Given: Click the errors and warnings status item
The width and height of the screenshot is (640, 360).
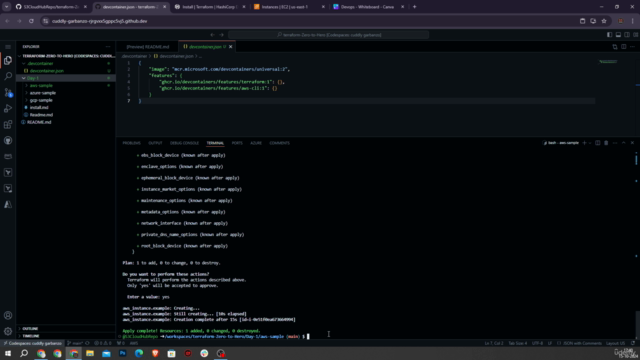Looking at the screenshot, I should point(102,343).
